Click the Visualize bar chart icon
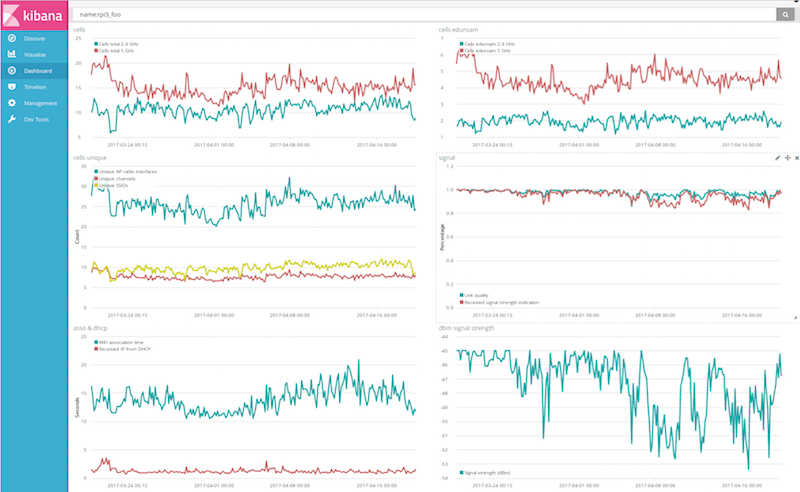This screenshot has height=492, width=800. [x=11, y=54]
